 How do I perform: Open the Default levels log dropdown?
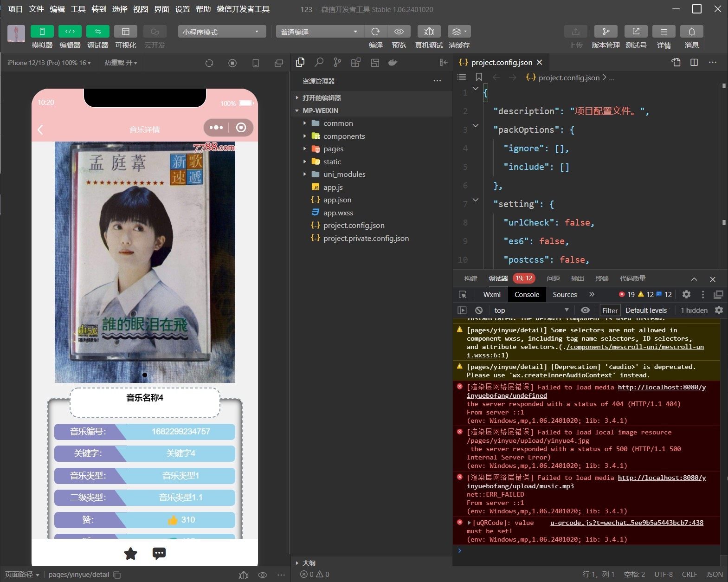[646, 310]
